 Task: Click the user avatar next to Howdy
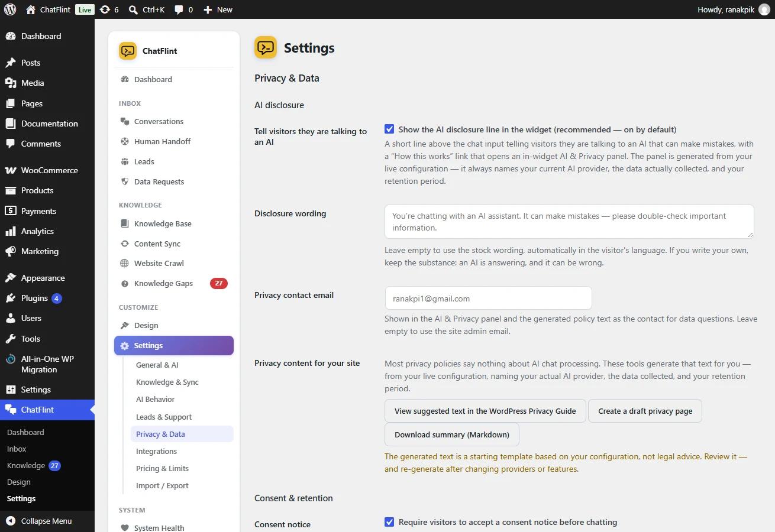(x=764, y=9)
